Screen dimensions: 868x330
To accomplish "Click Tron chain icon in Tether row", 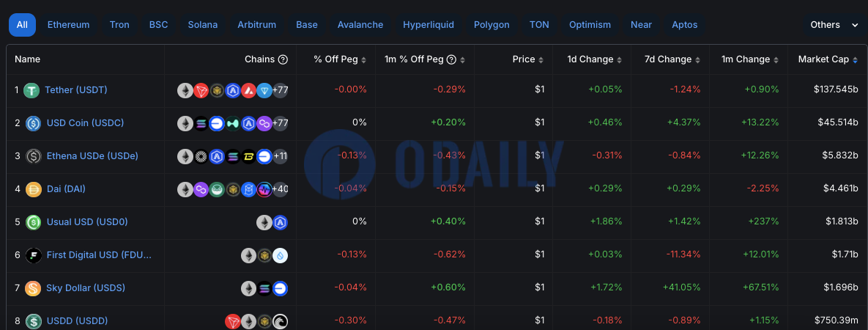I will click(201, 90).
